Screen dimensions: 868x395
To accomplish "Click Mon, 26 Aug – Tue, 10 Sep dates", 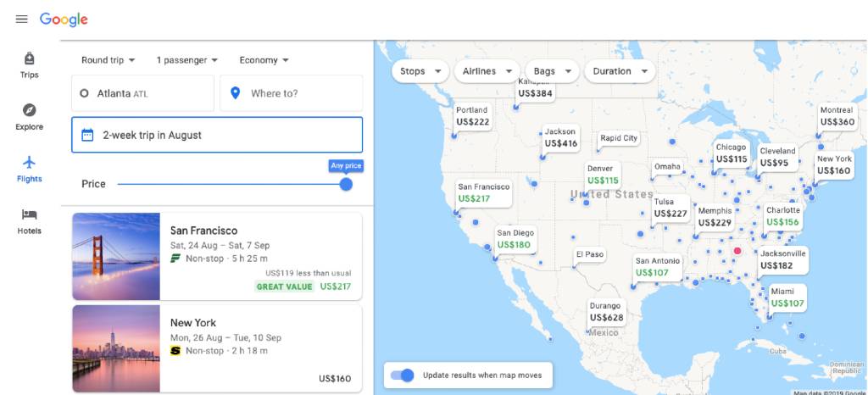I will tap(225, 337).
